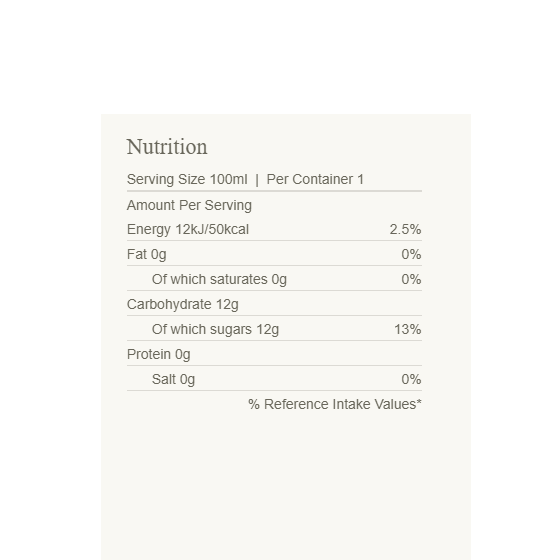Select the Of which saturates 0g row
560x560 pixels.
point(274,279)
